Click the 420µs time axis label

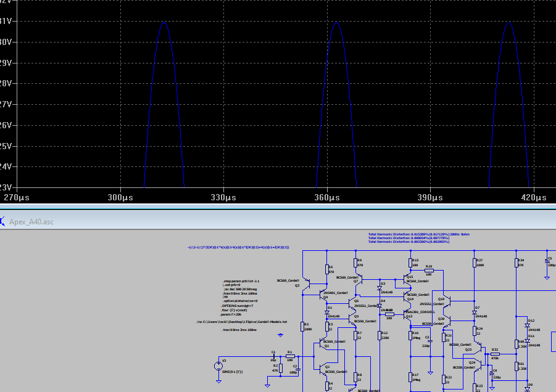pos(534,197)
